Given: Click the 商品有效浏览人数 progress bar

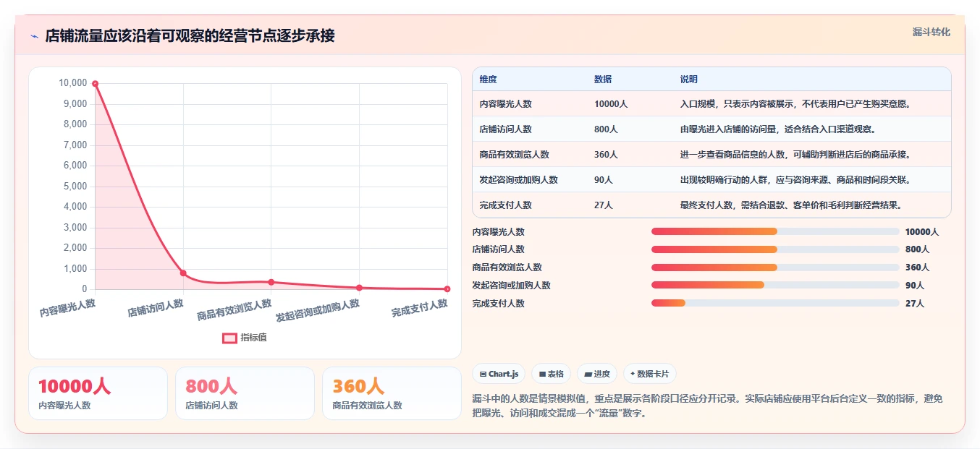Looking at the screenshot, I should tap(775, 268).
